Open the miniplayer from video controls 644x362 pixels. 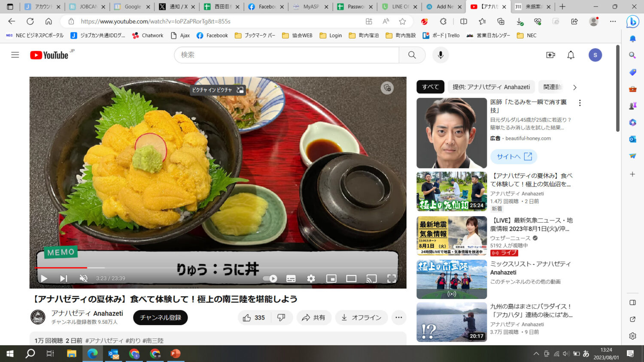[331, 278]
